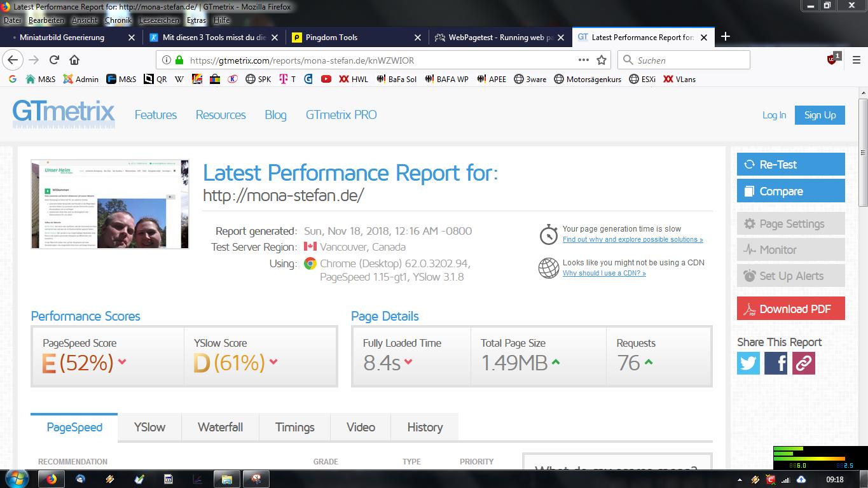Image resolution: width=868 pixels, height=488 pixels.
Task: Open 'Why should I use a CDN?' link
Action: (x=604, y=273)
